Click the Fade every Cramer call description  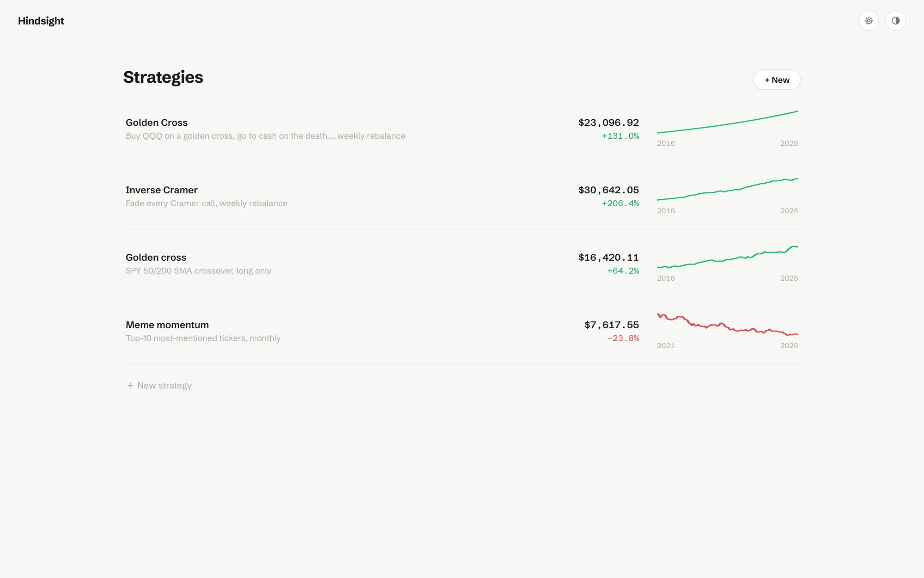click(x=207, y=203)
